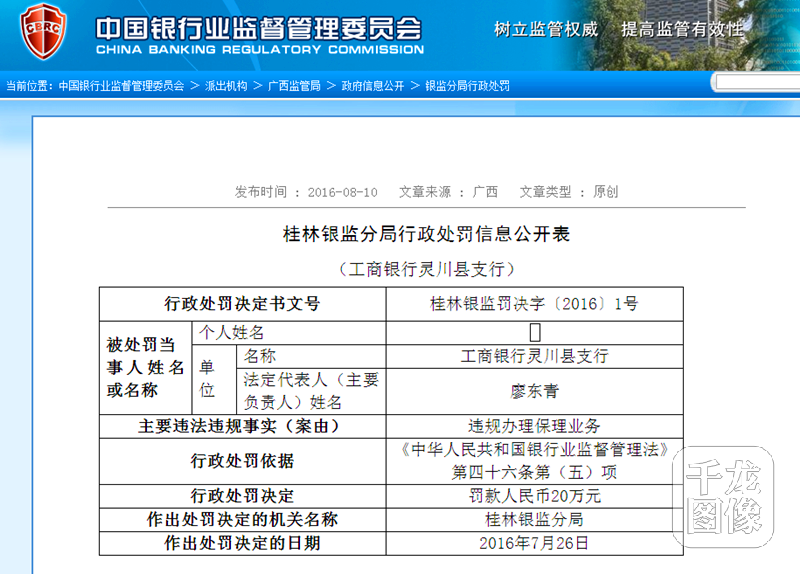This screenshot has width=800, height=574.
Task: Navigate to 政府信息公开 breadcrumb
Action: 372,86
